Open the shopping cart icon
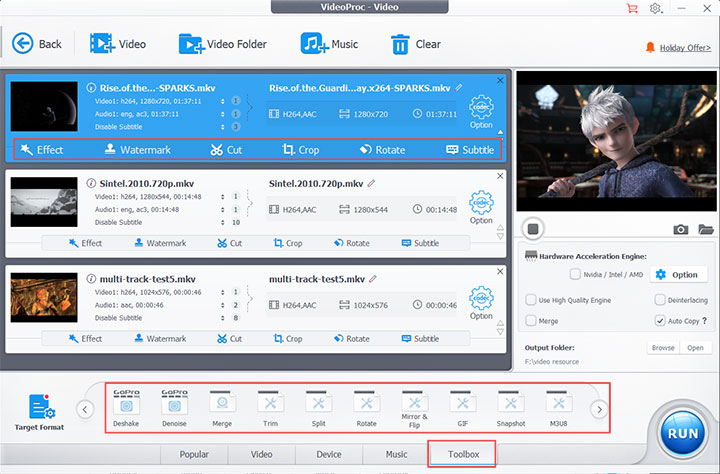This screenshot has height=474, width=720. tap(632, 8)
